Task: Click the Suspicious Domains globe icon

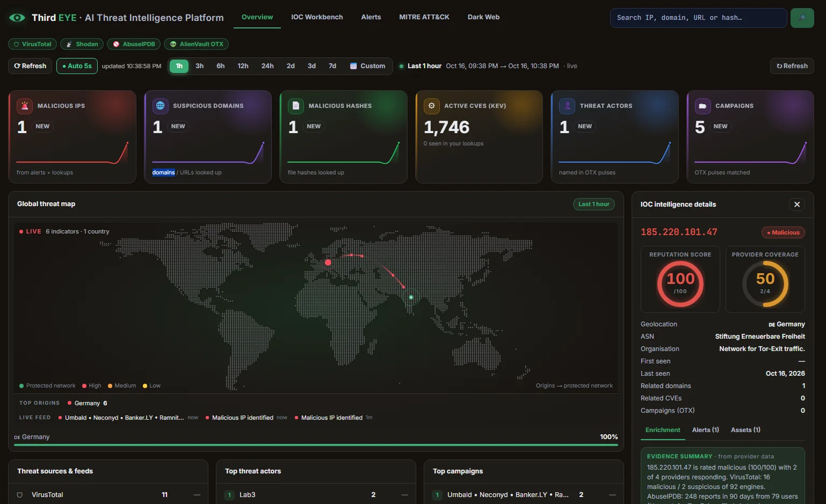Action: point(160,106)
